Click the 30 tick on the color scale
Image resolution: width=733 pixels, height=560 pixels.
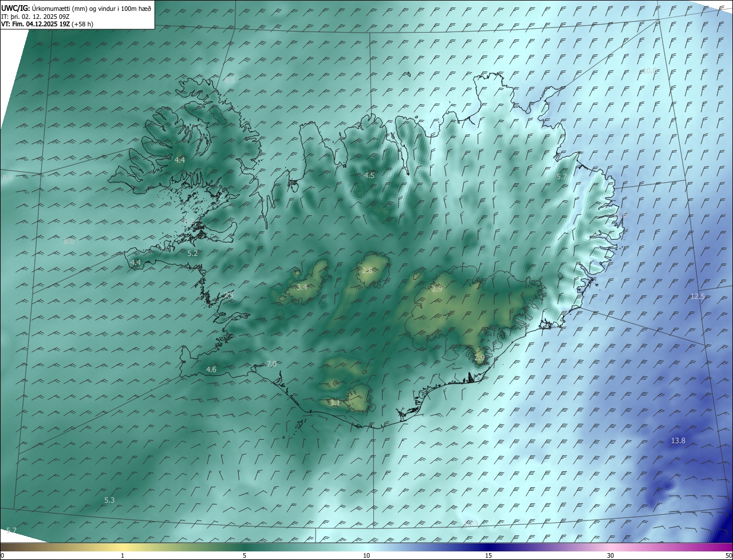(610, 555)
